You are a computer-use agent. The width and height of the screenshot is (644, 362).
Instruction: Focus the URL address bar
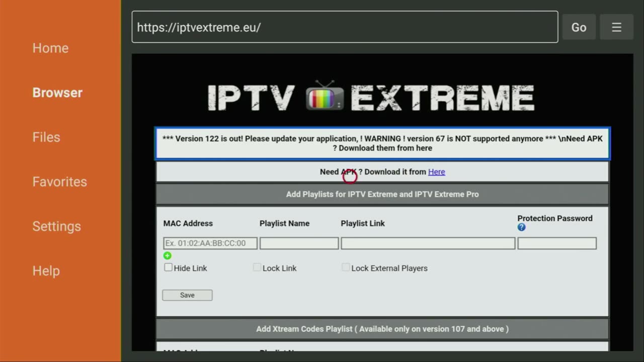click(x=345, y=27)
